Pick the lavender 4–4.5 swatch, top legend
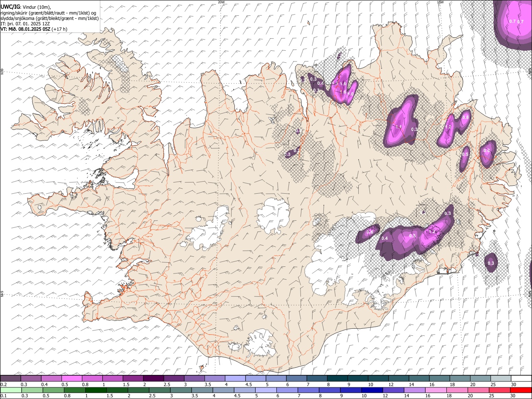 pos(235,379)
